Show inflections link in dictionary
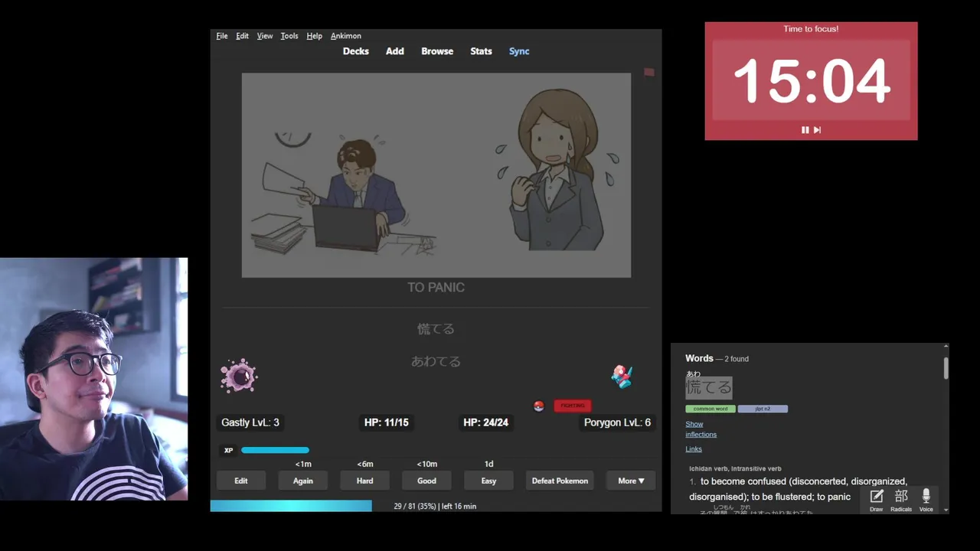The width and height of the screenshot is (980, 551). (701, 429)
